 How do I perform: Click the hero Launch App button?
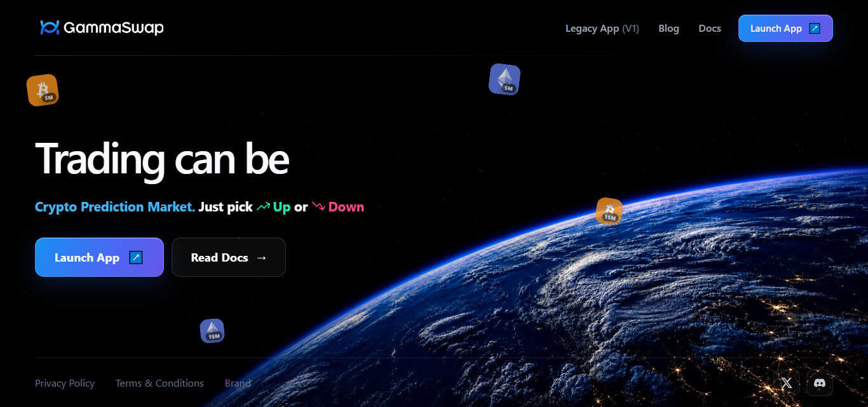[99, 257]
